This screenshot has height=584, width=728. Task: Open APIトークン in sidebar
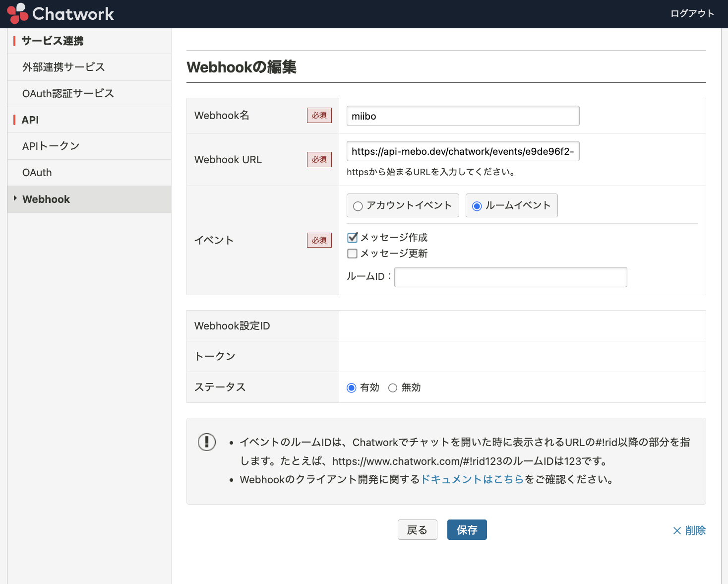tap(89, 146)
